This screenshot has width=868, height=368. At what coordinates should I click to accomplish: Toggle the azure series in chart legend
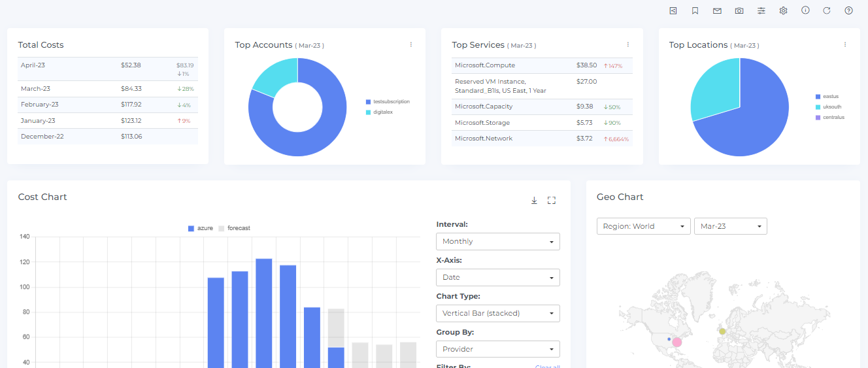200,228
